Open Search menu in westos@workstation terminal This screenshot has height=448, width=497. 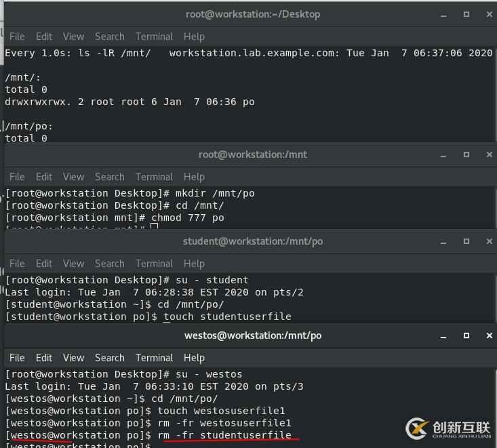(110, 358)
